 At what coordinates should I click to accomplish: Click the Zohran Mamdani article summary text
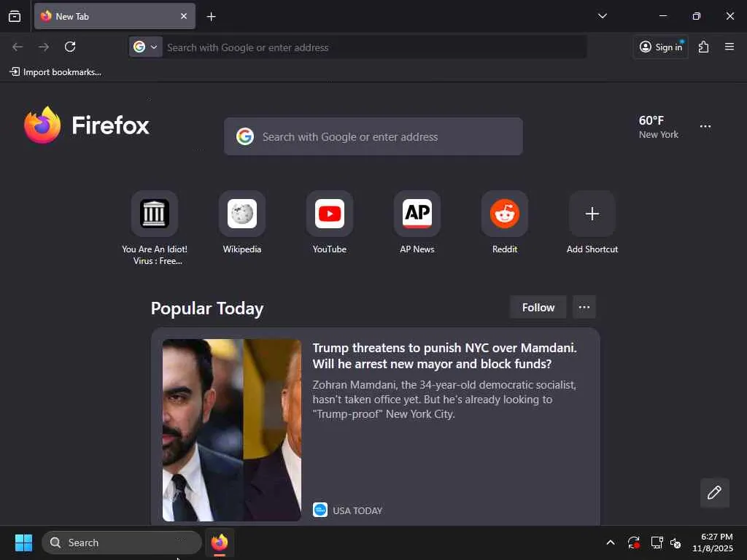444,399
